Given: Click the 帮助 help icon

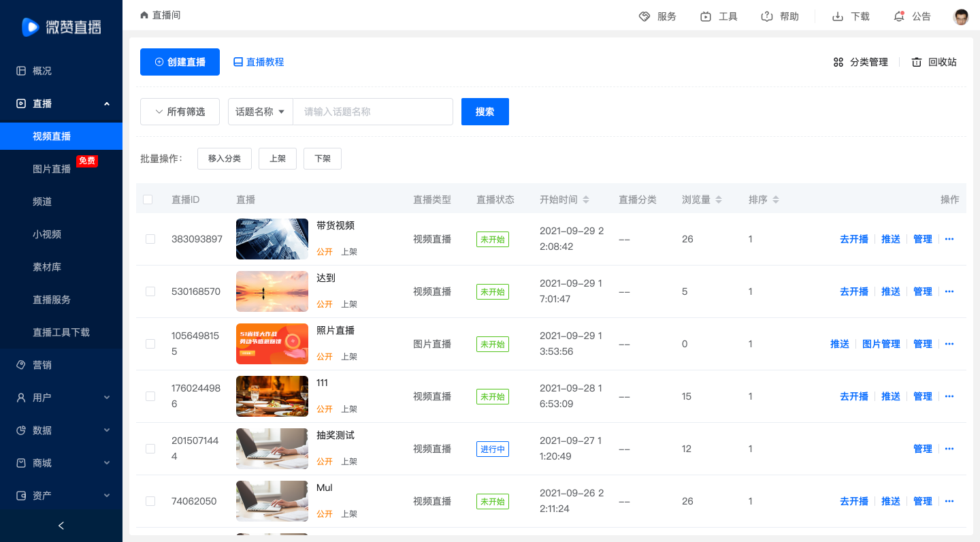Looking at the screenshot, I should 767,16.
